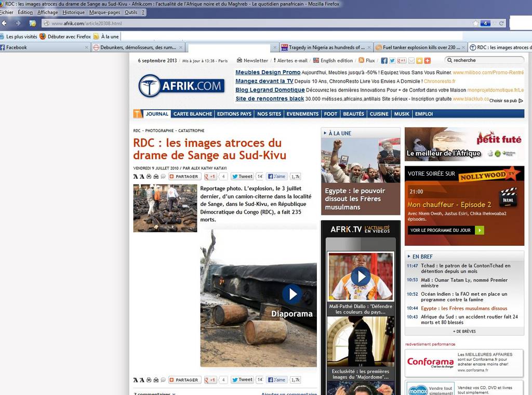Open the Egypte À la une photo

(x=361, y=160)
